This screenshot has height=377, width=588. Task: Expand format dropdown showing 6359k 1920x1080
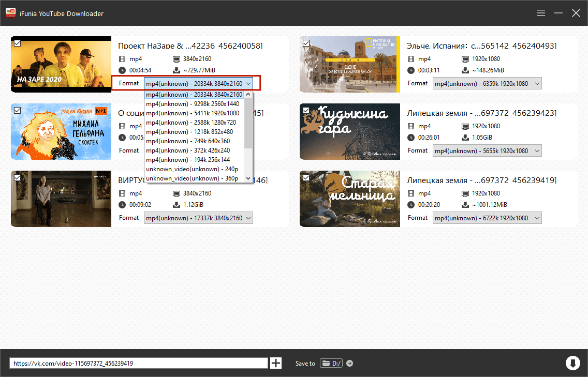[487, 84]
